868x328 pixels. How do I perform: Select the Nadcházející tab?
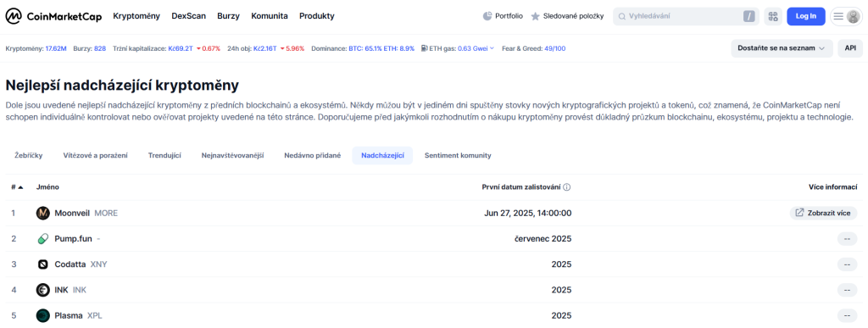[382, 155]
